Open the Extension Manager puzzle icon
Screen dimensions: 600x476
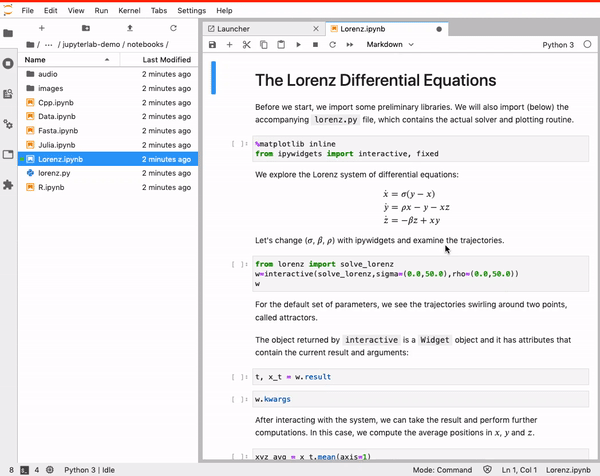[x=8, y=185]
